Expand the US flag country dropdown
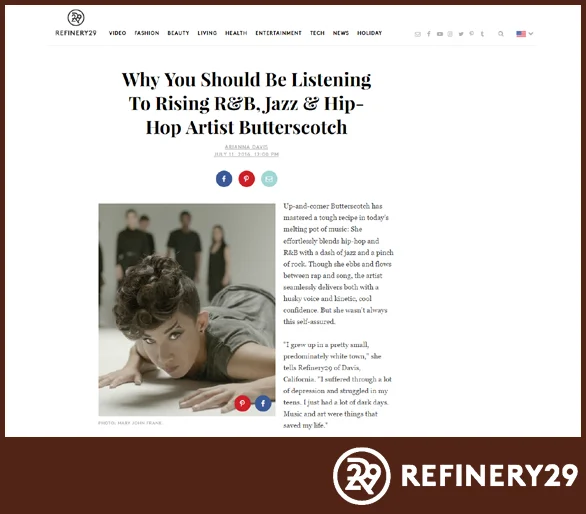Screen dimensions: 586x514 (525, 34)
